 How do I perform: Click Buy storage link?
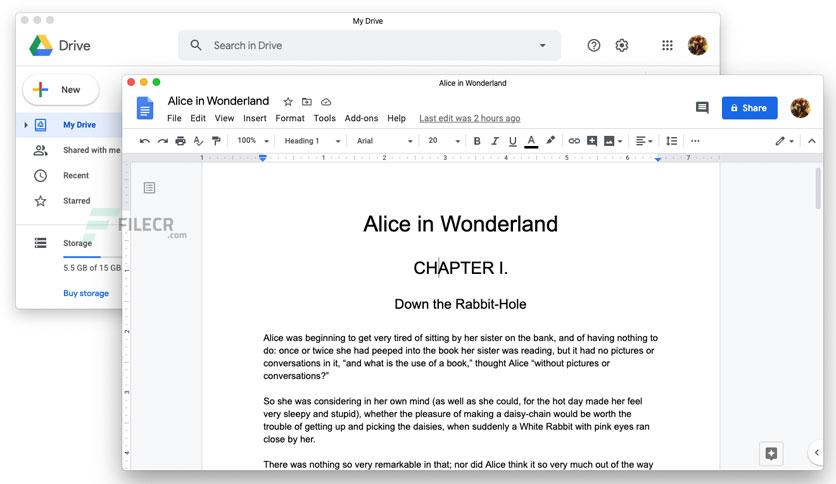click(86, 293)
